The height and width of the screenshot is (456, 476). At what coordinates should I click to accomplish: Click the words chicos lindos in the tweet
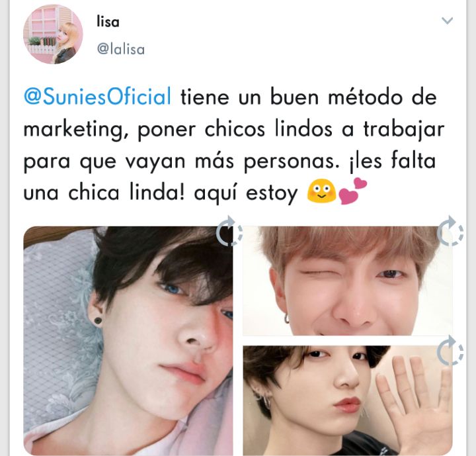pyautogui.click(x=268, y=129)
